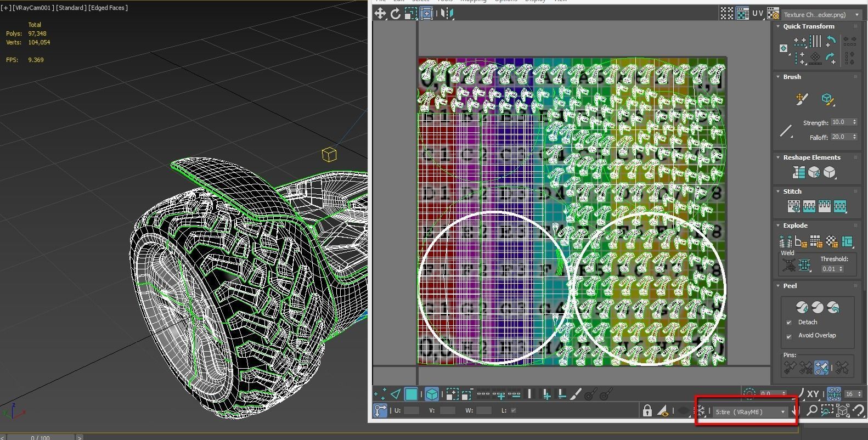Toggle Edge sub-object mode
868x440 pixels.
click(x=396, y=394)
